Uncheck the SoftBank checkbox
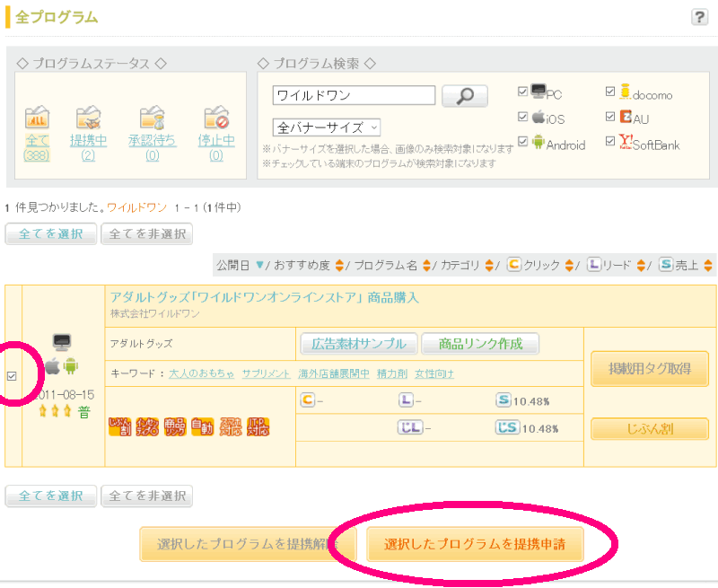718x588 pixels. tap(610, 141)
